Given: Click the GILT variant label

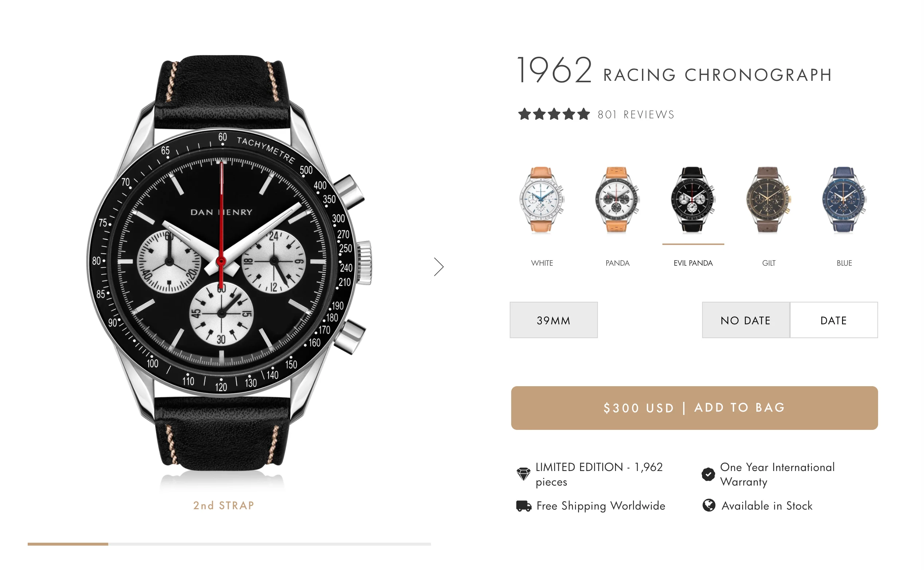Looking at the screenshot, I should pyautogui.click(x=768, y=263).
